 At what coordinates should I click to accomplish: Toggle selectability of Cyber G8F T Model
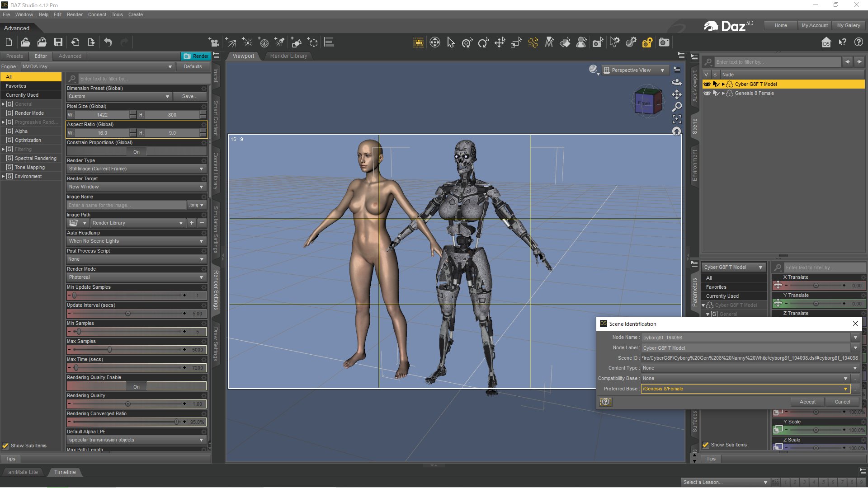[x=716, y=84]
